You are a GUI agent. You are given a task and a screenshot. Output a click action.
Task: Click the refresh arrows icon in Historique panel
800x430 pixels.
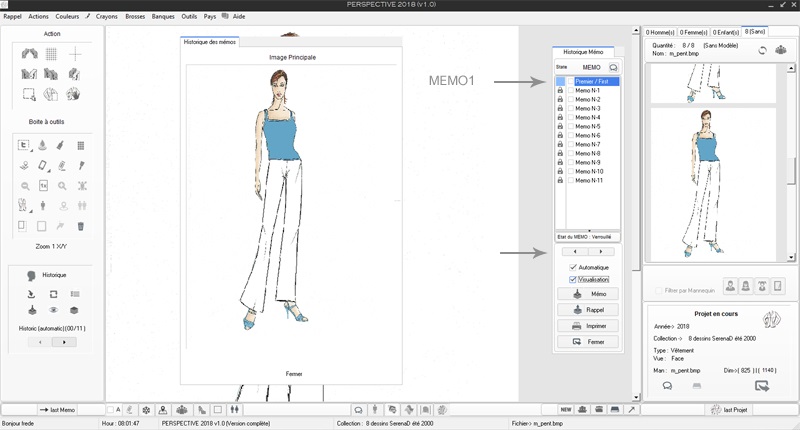(53, 294)
